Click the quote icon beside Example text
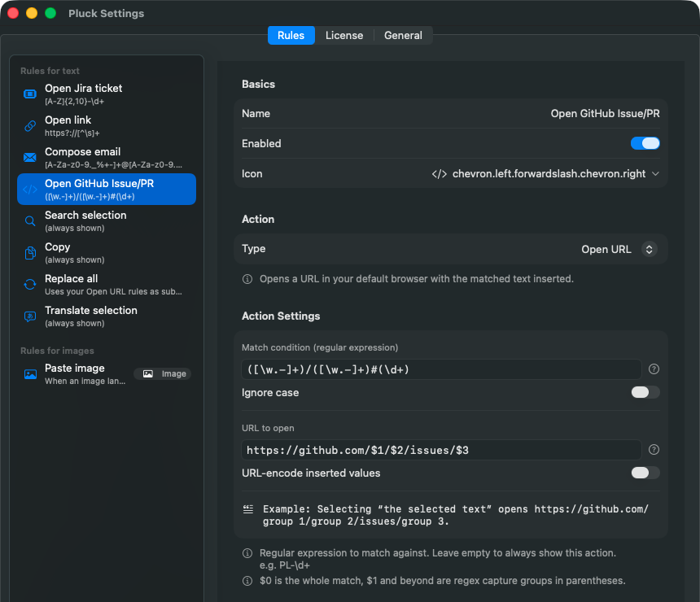 point(248,509)
